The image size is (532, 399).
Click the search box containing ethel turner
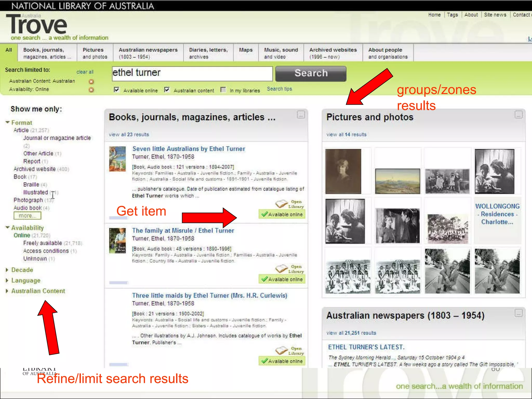coord(192,74)
